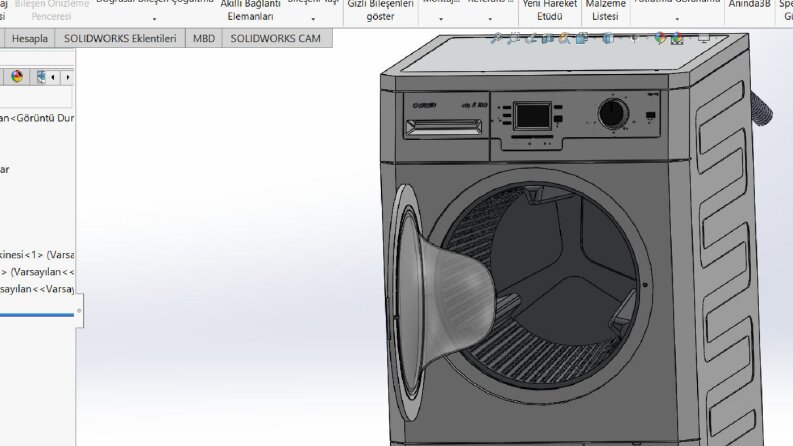793x446 pixels.
Task: Expand Patlatma Görünümü dropdown arrow
Action: click(677, 19)
